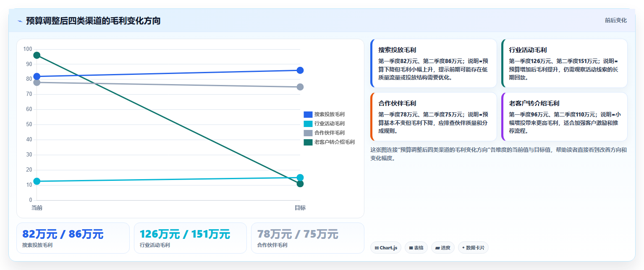
Task: Open the 行业活动毛利 info card heading
Action: coord(528,50)
